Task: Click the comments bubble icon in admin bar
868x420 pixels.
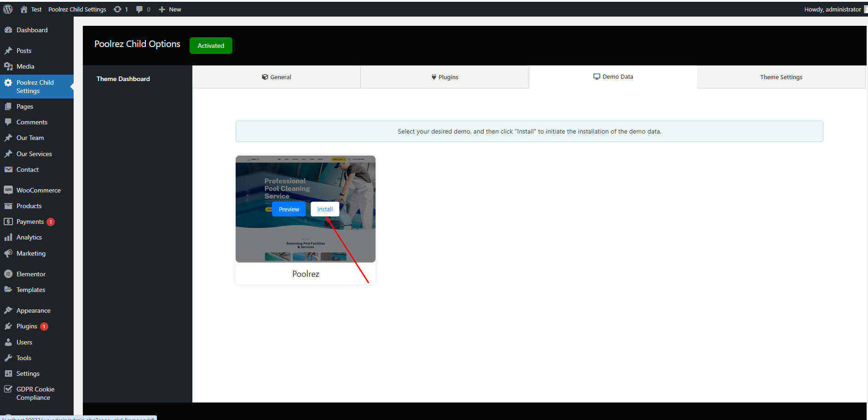Action: [x=139, y=9]
